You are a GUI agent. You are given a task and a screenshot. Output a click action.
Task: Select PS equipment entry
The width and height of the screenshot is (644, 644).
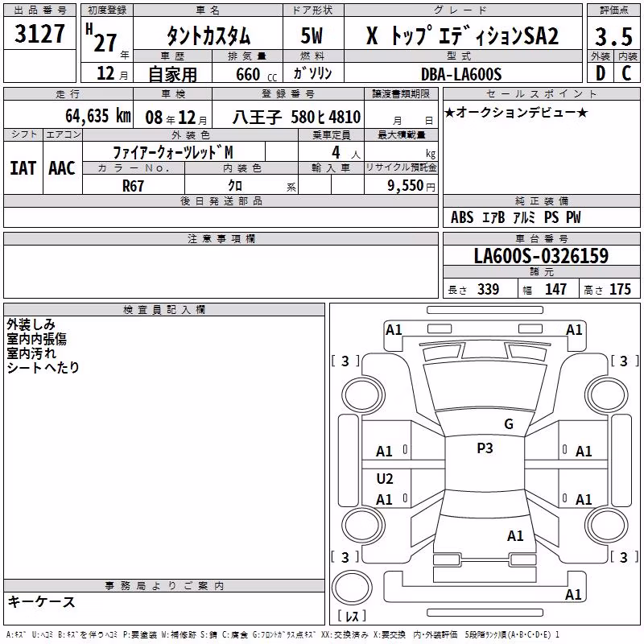click(x=551, y=217)
